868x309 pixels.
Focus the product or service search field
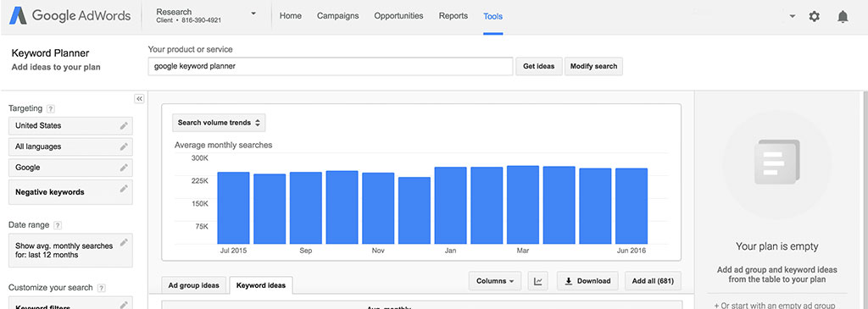coord(331,66)
